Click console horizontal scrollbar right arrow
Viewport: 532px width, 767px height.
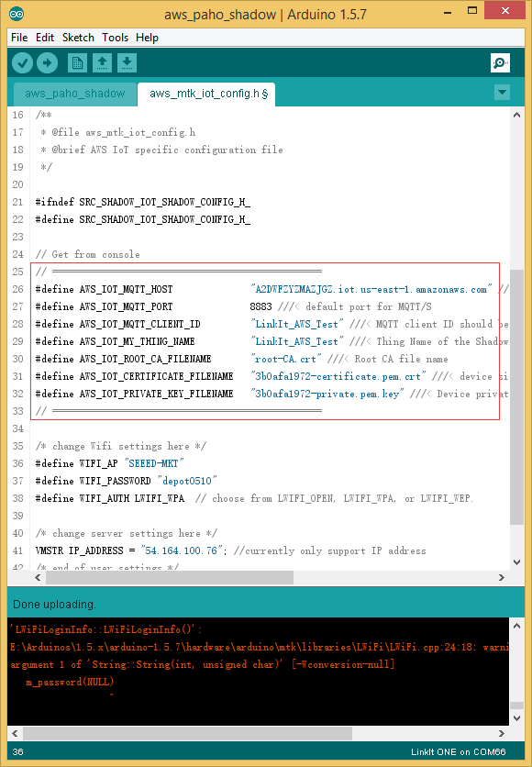pos(502,733)
